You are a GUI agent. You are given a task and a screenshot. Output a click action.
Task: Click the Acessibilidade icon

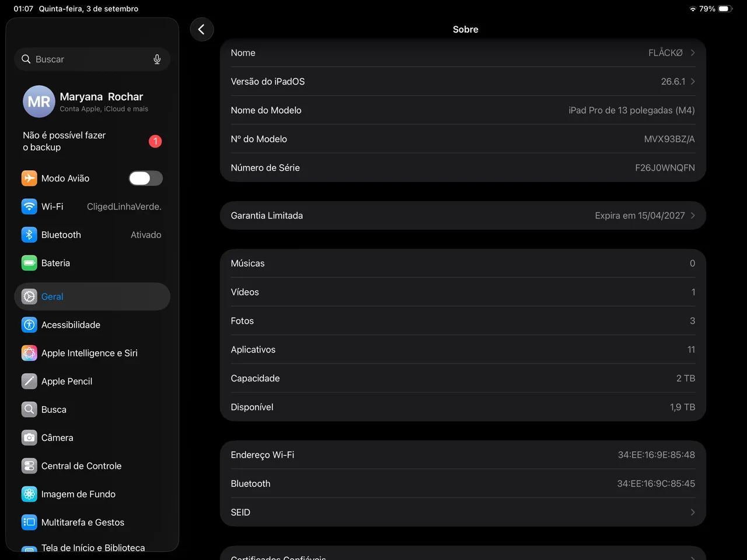29,325
